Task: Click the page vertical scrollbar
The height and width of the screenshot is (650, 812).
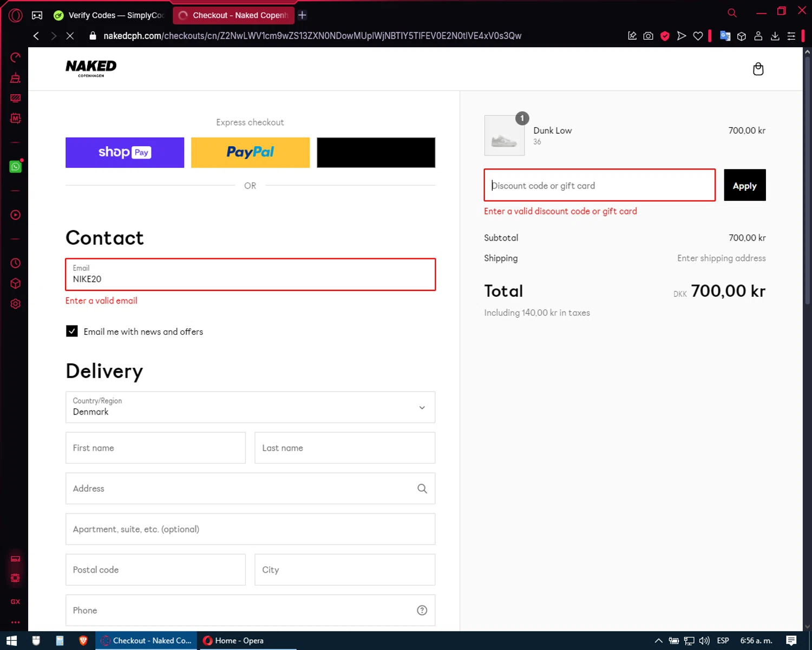Action: (807, 180)
